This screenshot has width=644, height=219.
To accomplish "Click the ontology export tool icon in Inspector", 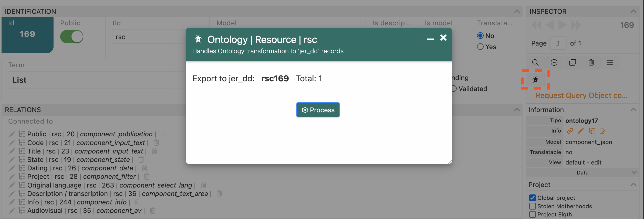I will click(x=535, y=80).
